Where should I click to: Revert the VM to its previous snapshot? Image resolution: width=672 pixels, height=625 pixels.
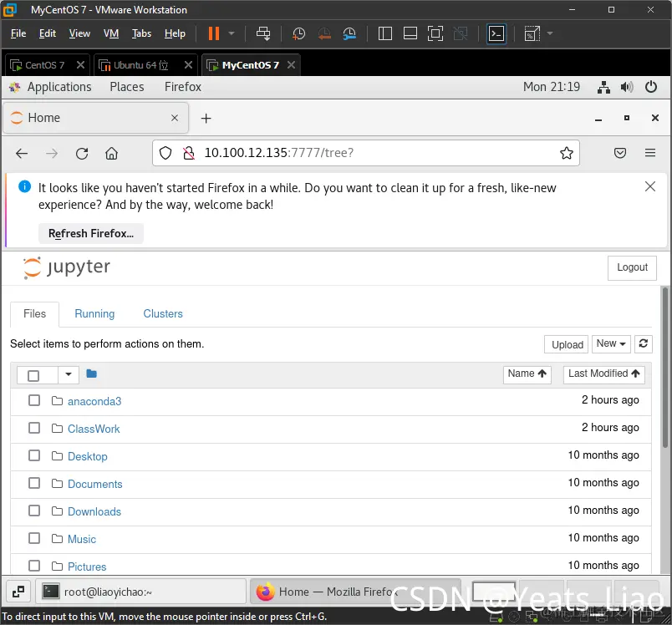click(x=324, y=33)
